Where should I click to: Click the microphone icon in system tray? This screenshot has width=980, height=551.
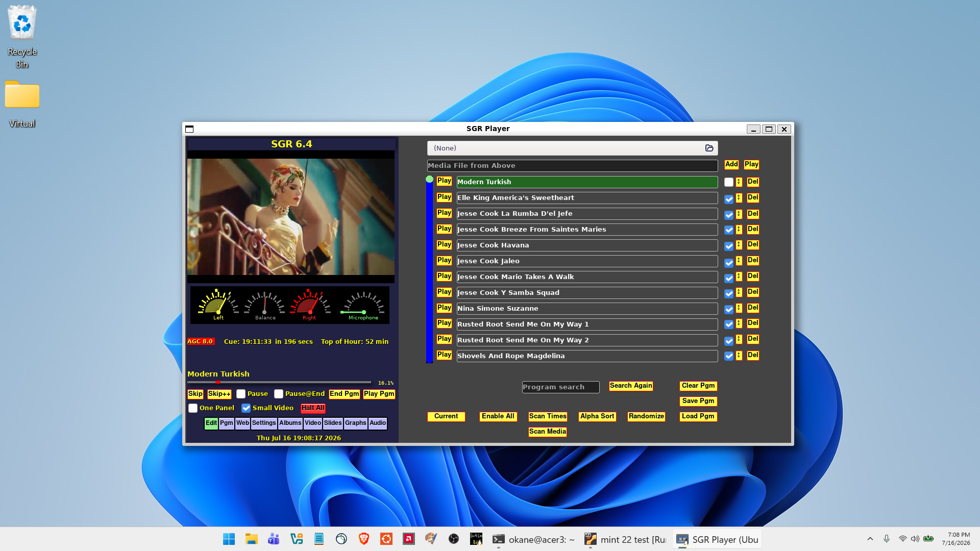click(887, 539)
